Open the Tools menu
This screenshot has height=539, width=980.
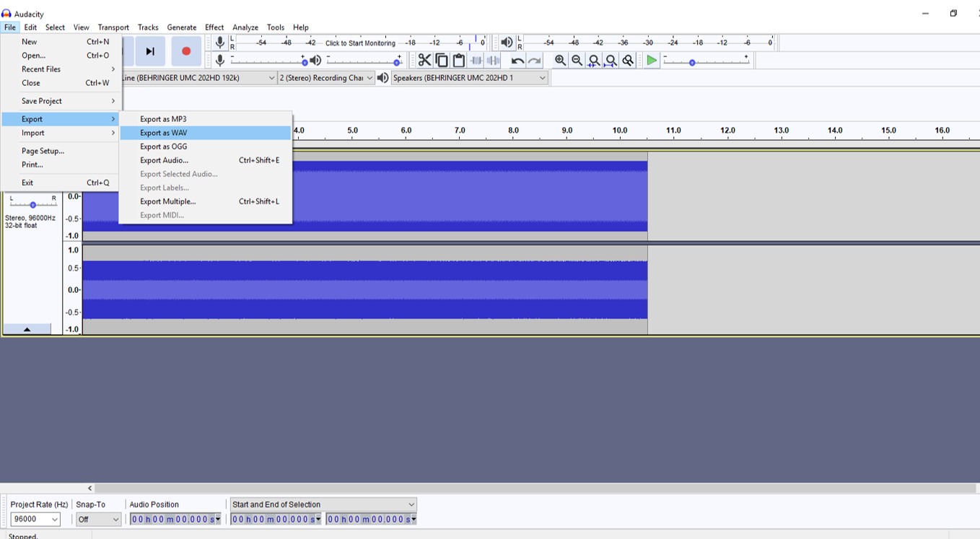point(276,27)
